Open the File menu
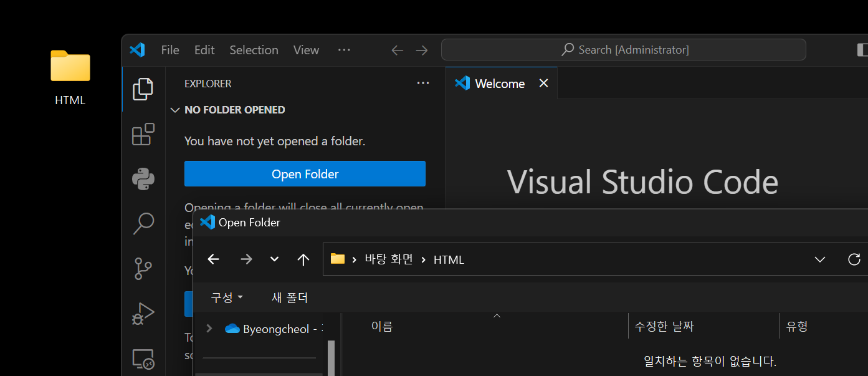 pyautogui.click(x=170, y=50)
